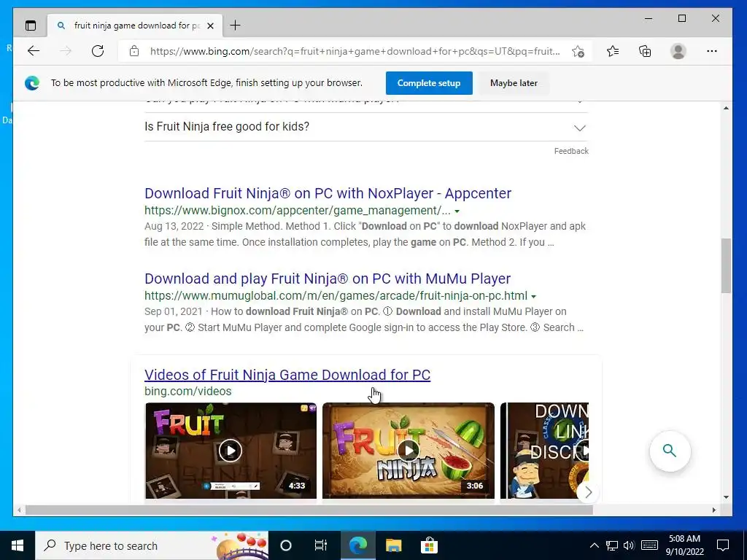Screen dimensions: 747x560
Task: Open a new tab with plus button
Action: [236, 26]
